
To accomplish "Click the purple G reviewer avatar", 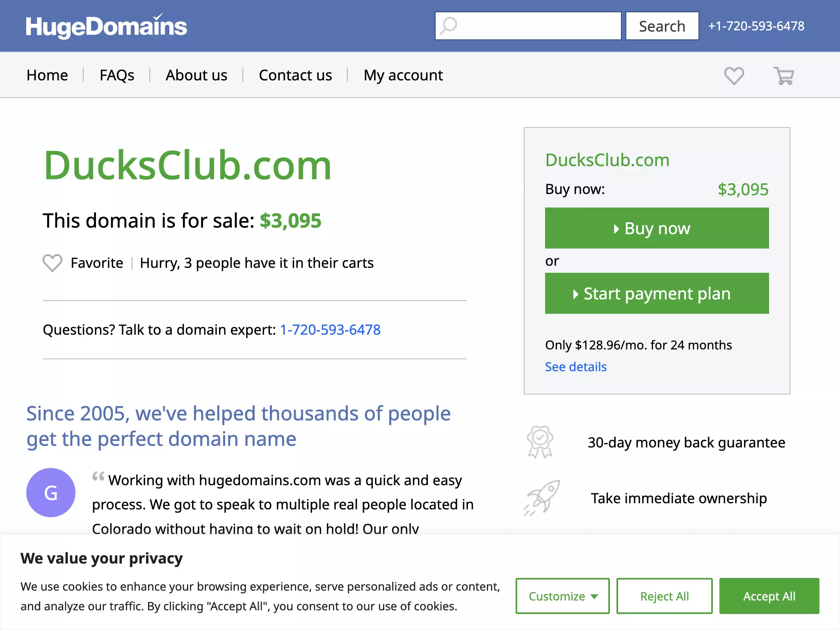I will tap(51, 492).
